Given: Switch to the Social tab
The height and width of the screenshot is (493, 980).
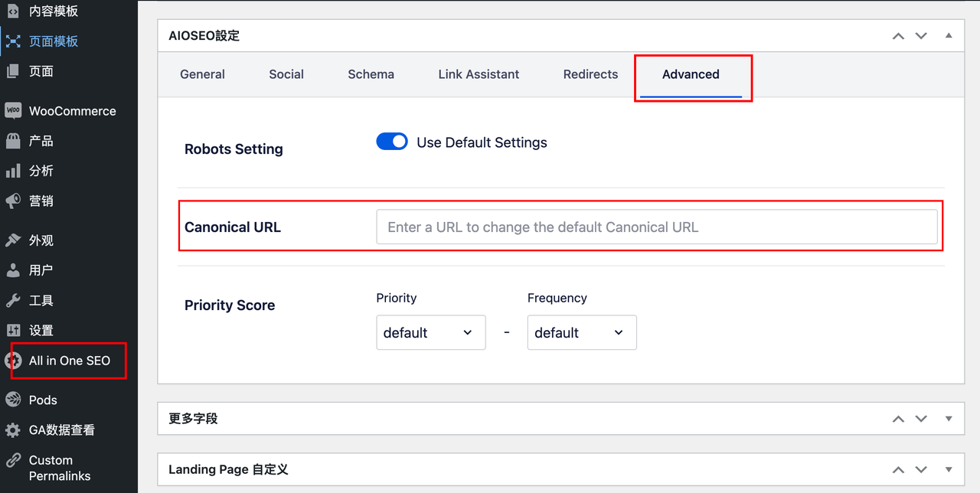Looking at the screenshot, I should [286, 74].
